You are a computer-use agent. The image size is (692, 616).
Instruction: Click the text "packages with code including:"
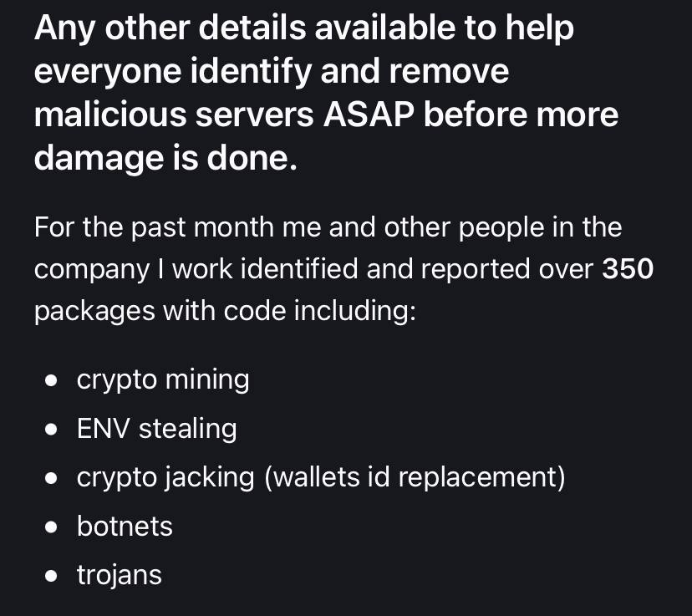225,311
